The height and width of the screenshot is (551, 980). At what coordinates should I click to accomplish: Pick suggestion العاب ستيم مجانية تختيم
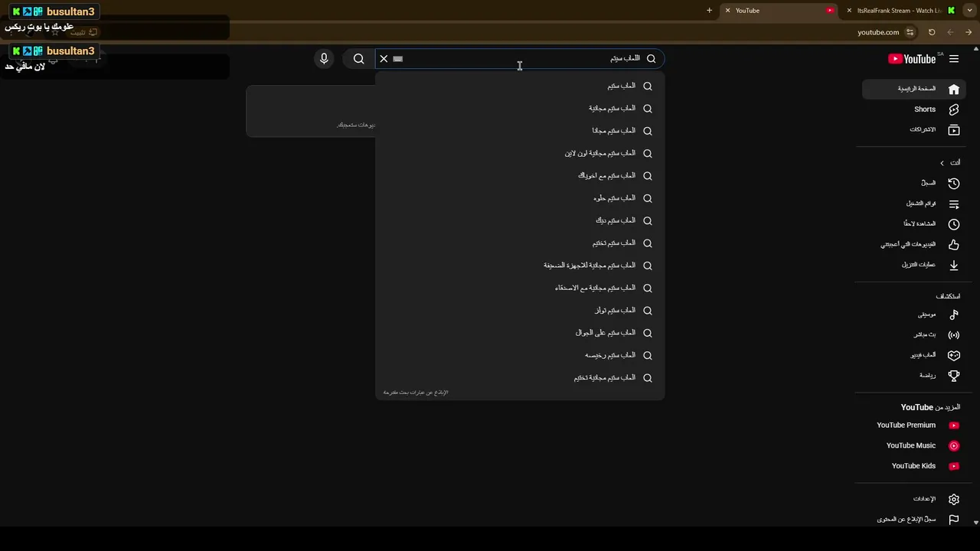(x=520, y=378)
